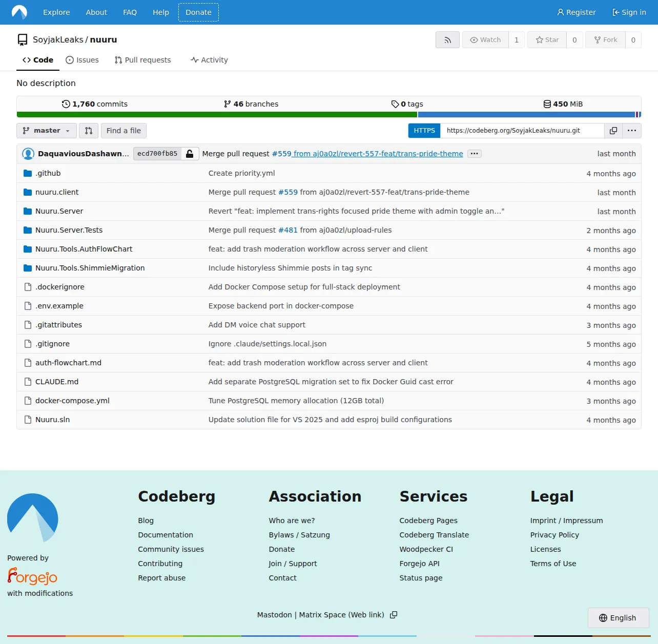Click the CLAUDE.md file icon
The width and height of the screenshot is (658, 644).
click(28, 382)
